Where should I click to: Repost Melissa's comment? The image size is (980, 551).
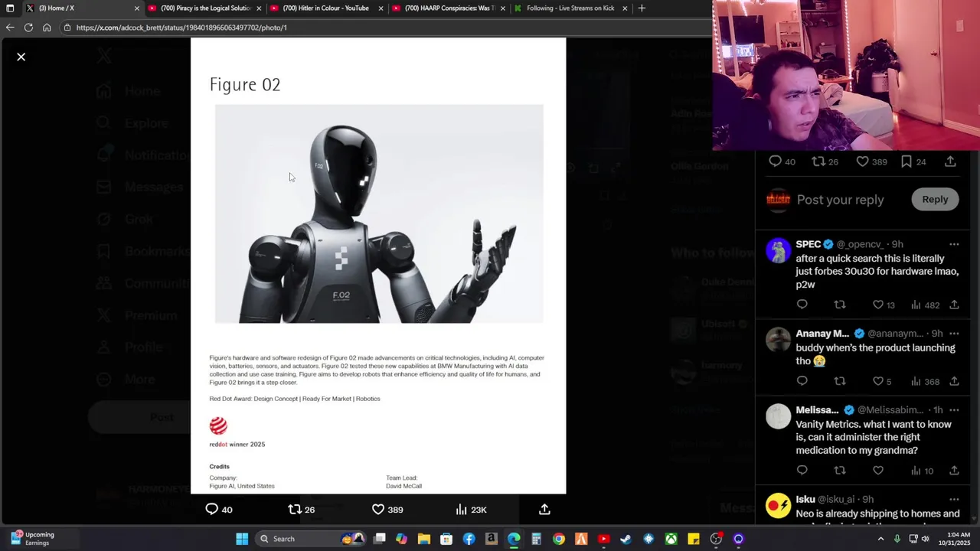840,471
